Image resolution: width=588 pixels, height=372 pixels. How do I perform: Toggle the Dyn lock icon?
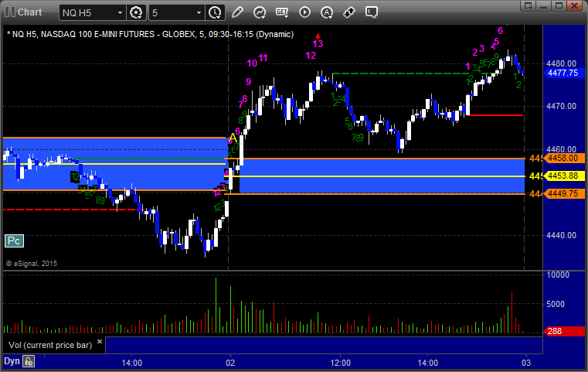point(29,361)
